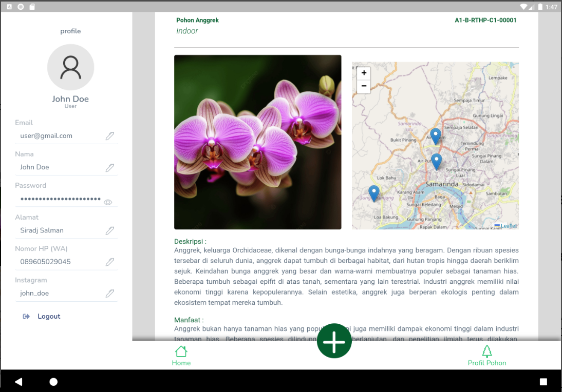
Task: Click the orchid flower photo
Action: point(257,142)
